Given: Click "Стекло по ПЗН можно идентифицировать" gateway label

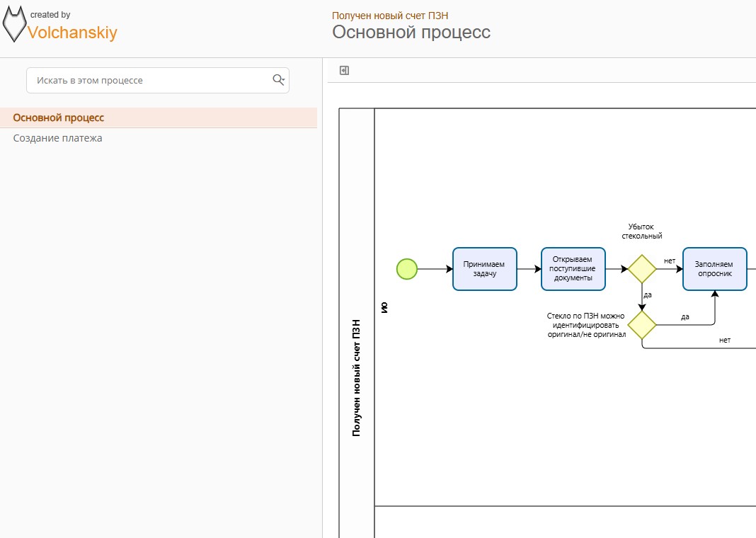Looking at the screenshot, I should coord(586,325).
